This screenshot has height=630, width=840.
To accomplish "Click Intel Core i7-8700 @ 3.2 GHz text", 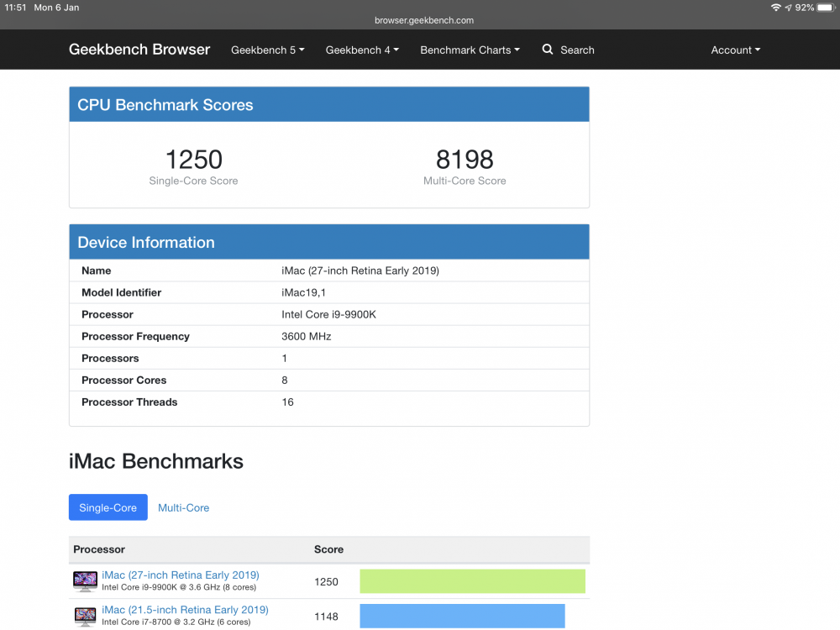I will [x=176, y=622].
